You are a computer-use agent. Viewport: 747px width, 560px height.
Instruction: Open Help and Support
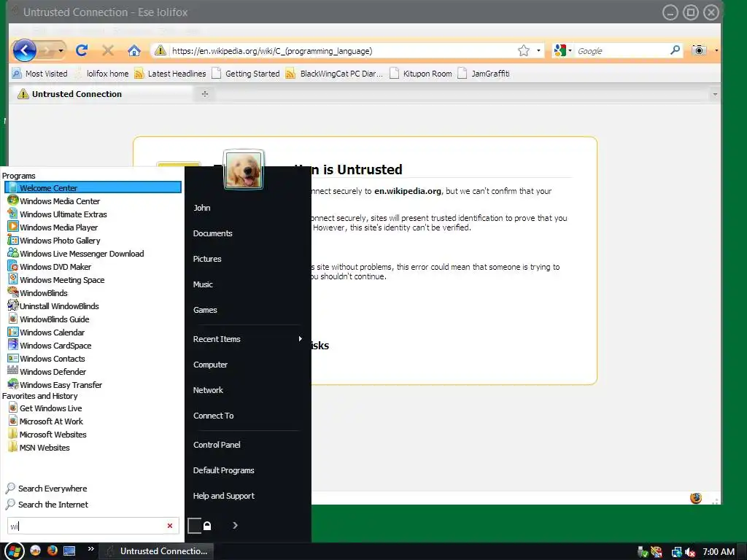[224, 496]
